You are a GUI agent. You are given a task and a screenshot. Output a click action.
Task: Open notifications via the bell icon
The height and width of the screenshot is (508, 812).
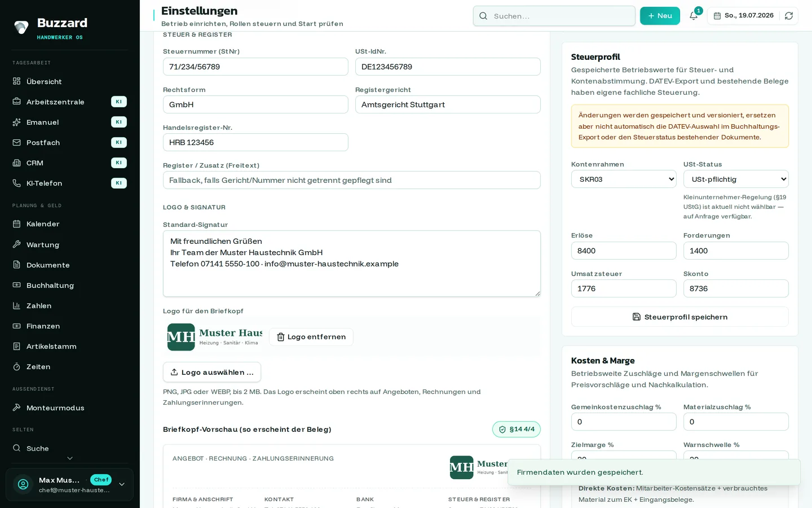(x=694, y=16)
